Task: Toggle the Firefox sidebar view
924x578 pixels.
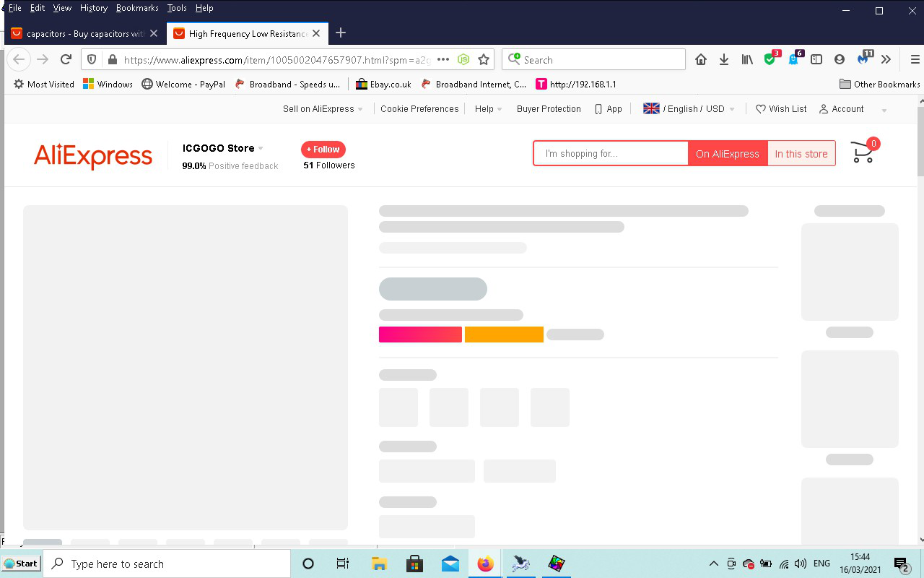Action: pos(816,60)
